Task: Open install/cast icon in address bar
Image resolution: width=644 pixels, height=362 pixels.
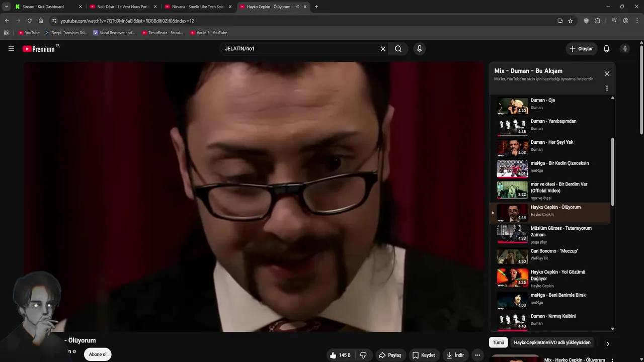Action: point(560,21)
